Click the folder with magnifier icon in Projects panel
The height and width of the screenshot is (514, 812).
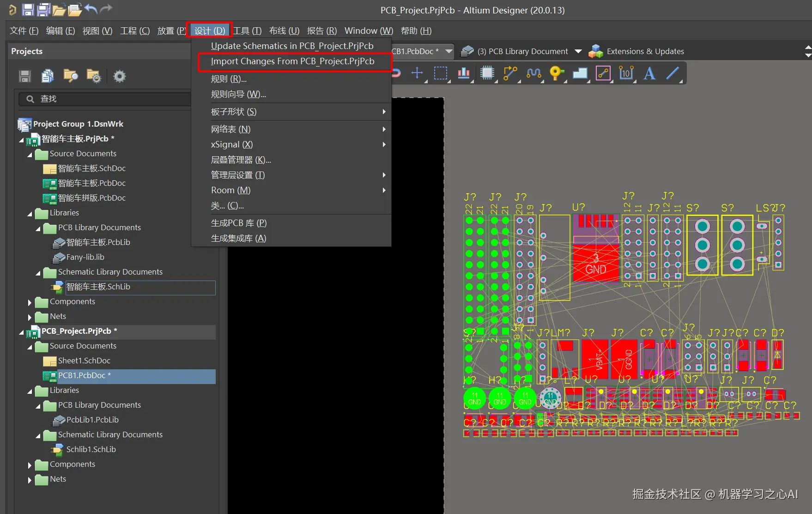coord(71,76)
